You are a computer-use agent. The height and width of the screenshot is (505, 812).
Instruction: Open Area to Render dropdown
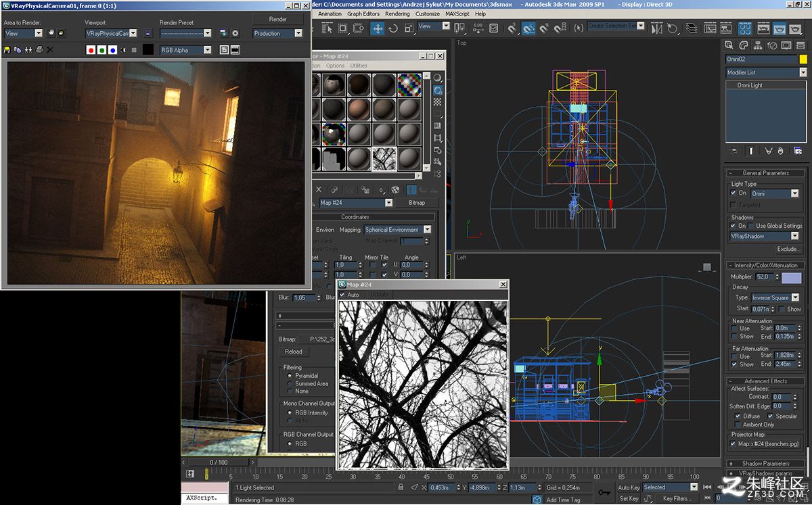[24, 33]
